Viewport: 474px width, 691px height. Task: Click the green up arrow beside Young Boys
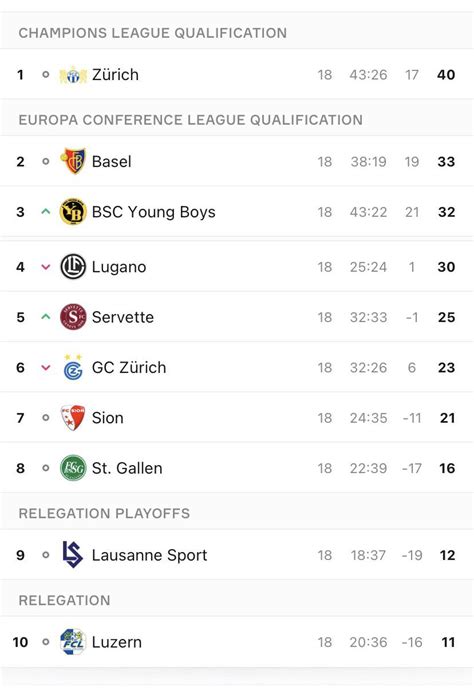coord(45,212)
